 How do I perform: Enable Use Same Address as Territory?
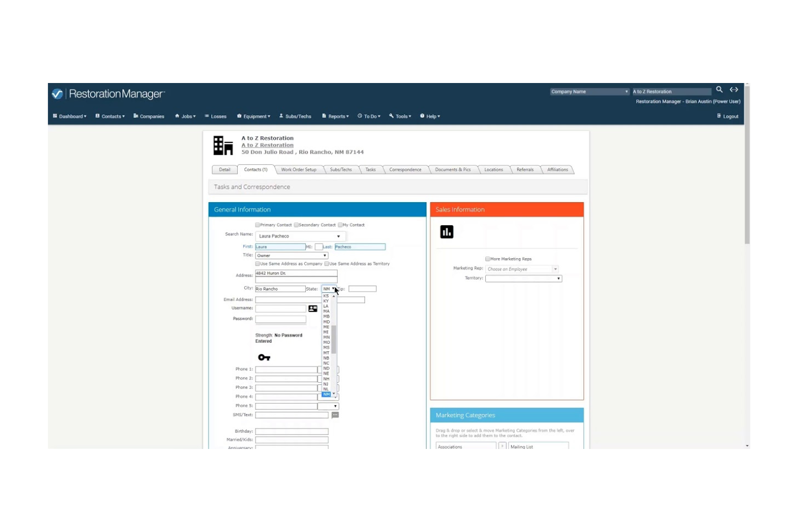(327, 264)
